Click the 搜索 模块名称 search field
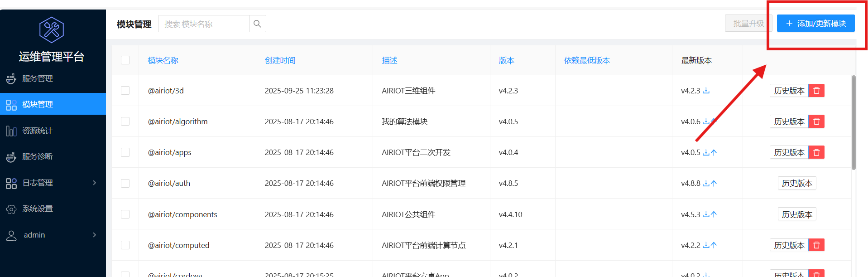This screenshot has height=277, width=868. 204,24
